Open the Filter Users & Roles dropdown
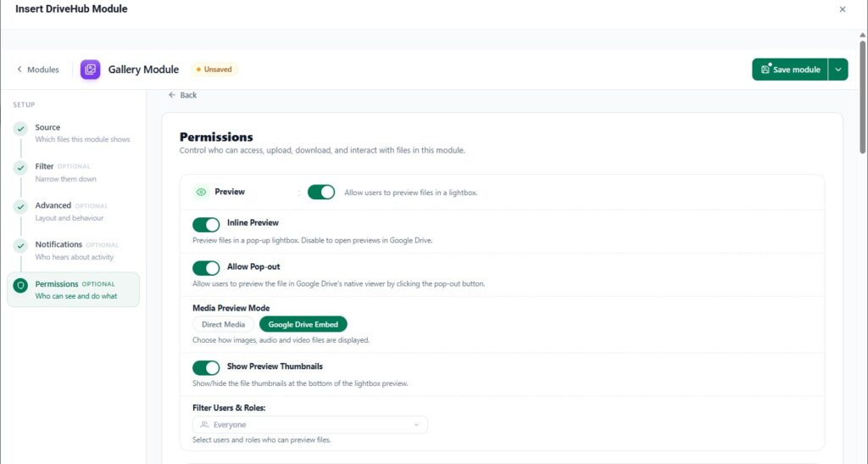The width and height of the screenshot is (868, 464). [310, 425]
